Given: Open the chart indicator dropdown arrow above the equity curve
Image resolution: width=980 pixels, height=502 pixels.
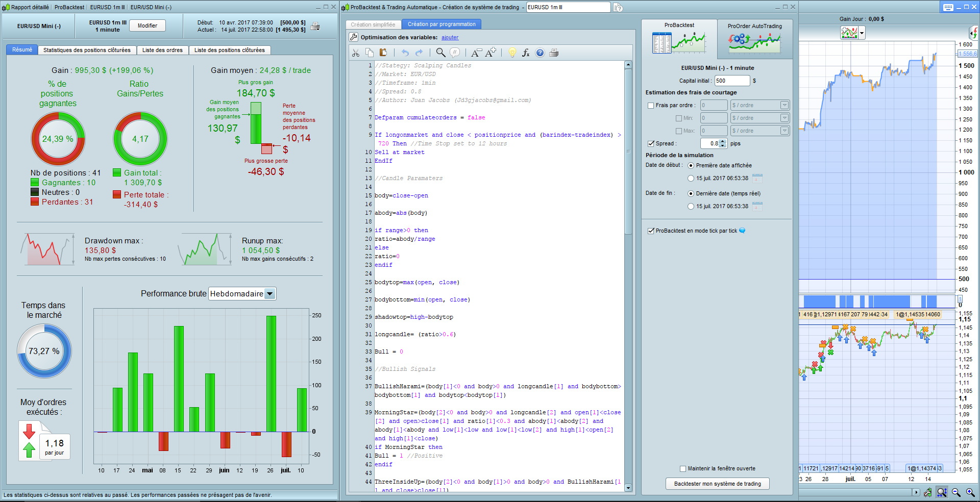Looking at the screenshot, I should pos(862,33).
